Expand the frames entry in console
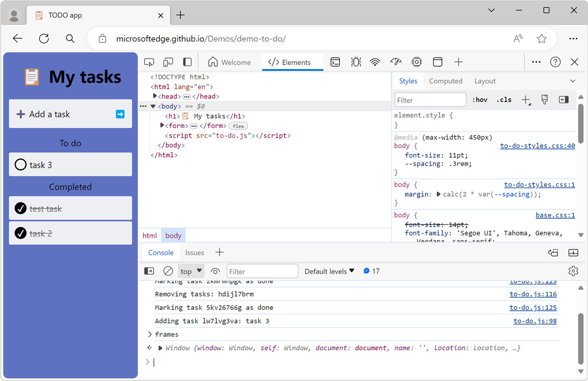The width and height of the screenshot is (588, 381). tap(150, 334)
